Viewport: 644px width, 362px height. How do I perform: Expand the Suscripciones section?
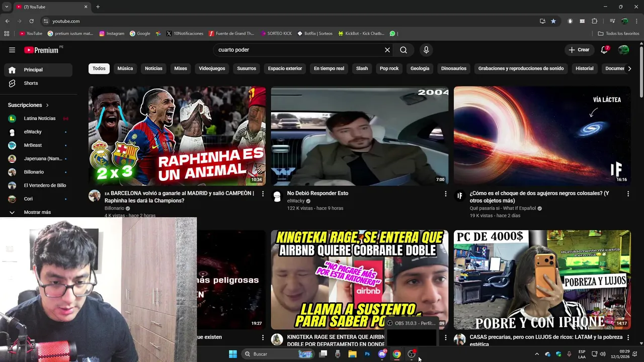pos(28,105)
